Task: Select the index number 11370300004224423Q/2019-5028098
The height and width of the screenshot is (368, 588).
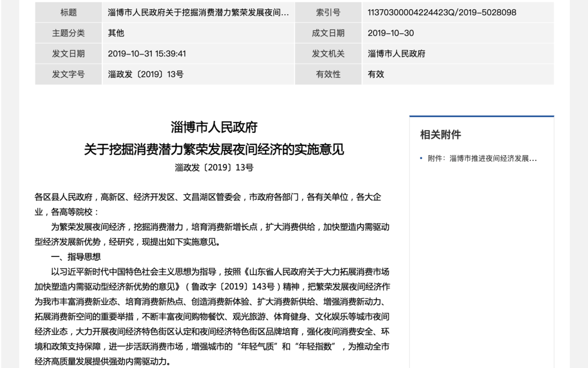Action: coord(442,13)
